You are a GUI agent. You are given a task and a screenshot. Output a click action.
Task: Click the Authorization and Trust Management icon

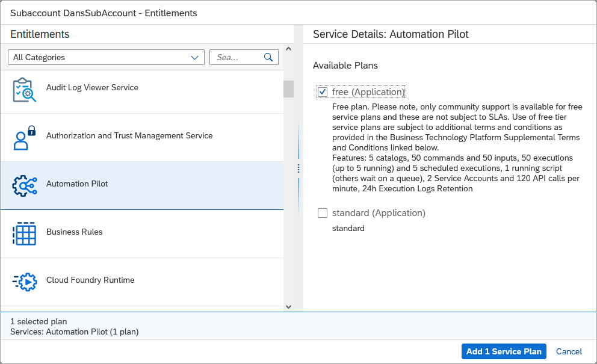(24, 138)
